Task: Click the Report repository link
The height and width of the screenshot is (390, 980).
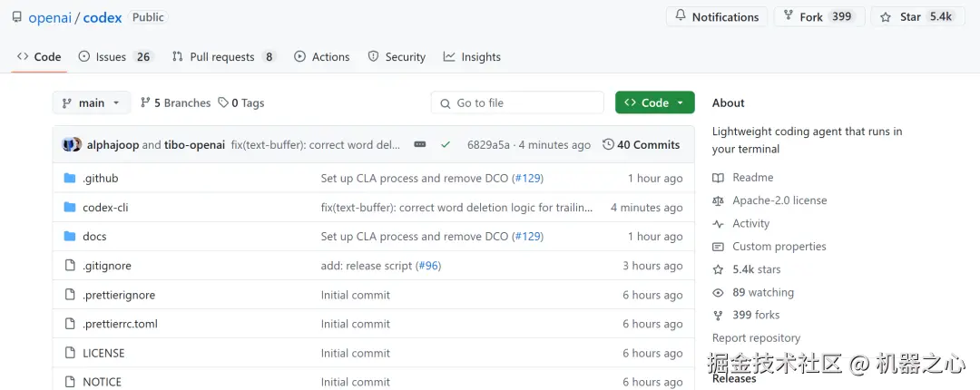Action: click(756, 338)
